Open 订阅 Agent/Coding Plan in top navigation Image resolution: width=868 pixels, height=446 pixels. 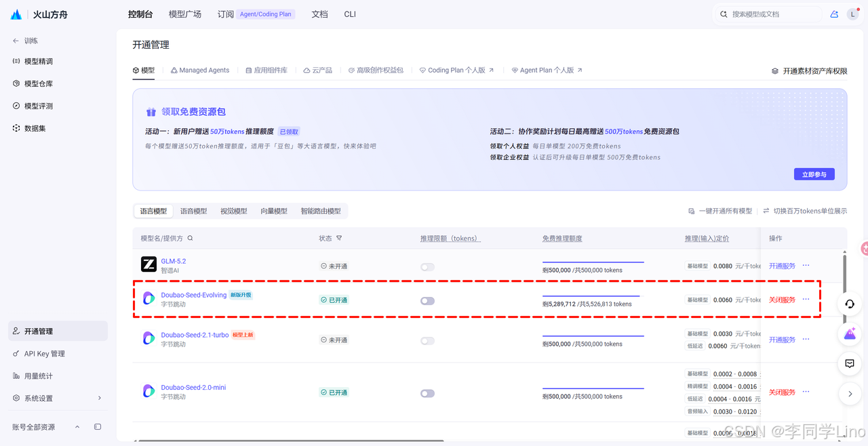tap(256, 14)
